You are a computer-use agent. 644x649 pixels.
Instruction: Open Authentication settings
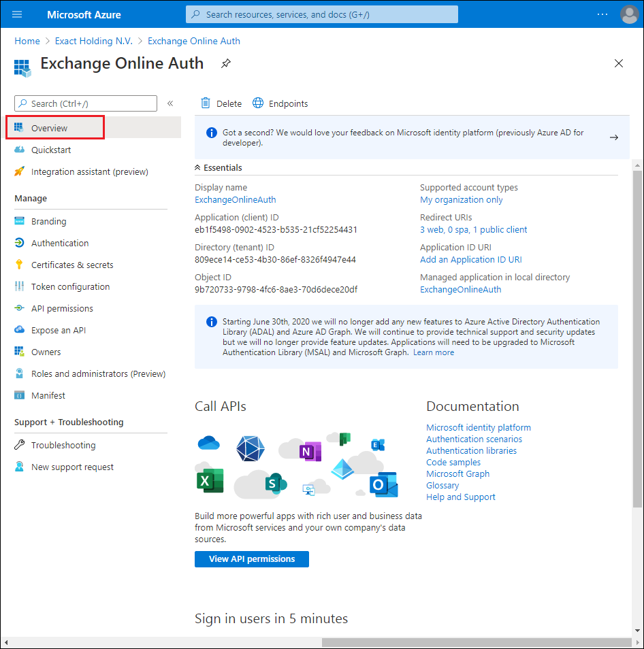pos(60,244)
